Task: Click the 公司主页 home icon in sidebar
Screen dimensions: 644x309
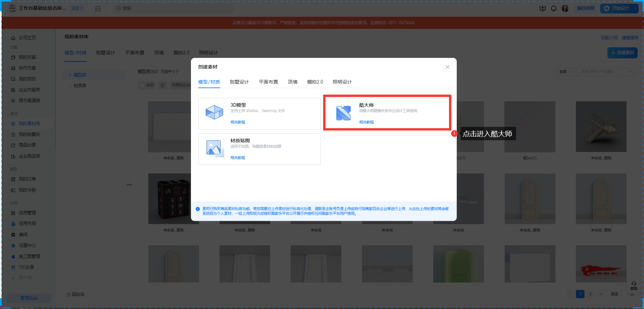Action: pyautogui.click(x=13, y=38)
